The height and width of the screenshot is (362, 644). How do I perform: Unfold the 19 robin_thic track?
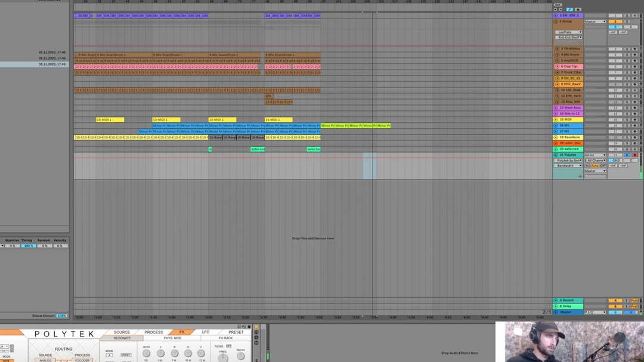[557, 143]
